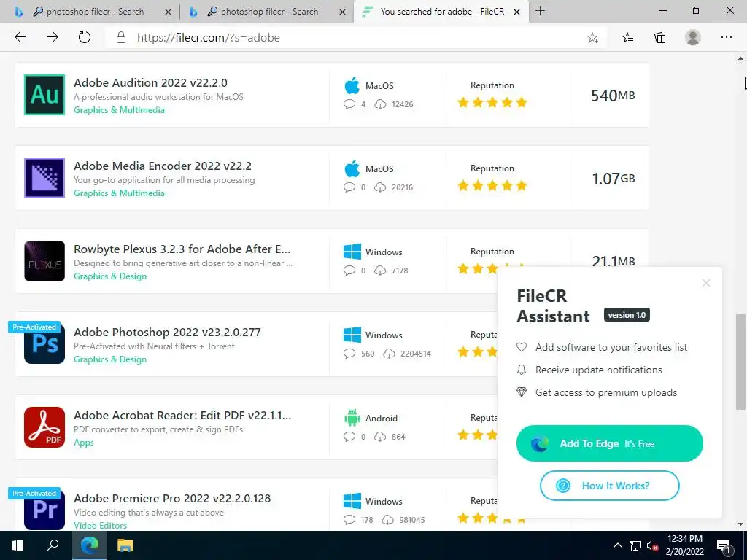The height and width of the screenshot is (560, 747).
Task: Open Adobe Audition 2022 v22.2.0 title link
Action: tap(150, 82)
